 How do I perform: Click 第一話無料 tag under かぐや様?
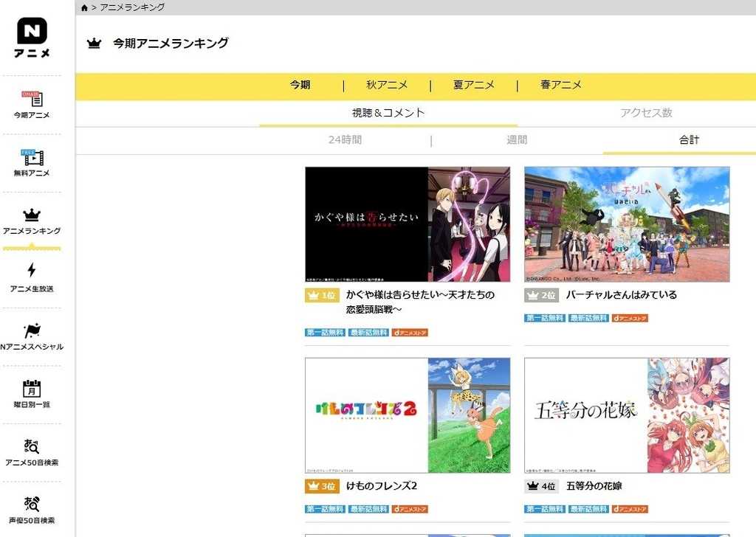[x=325, y=333]
